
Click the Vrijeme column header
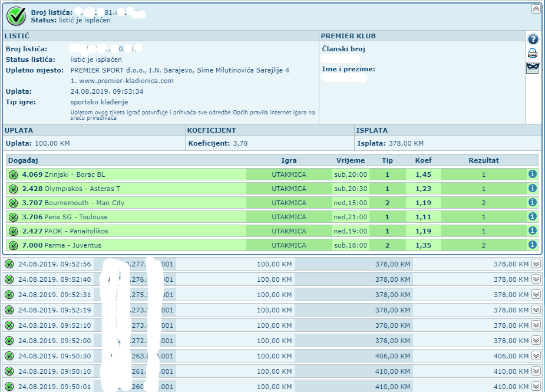point(351,160)
